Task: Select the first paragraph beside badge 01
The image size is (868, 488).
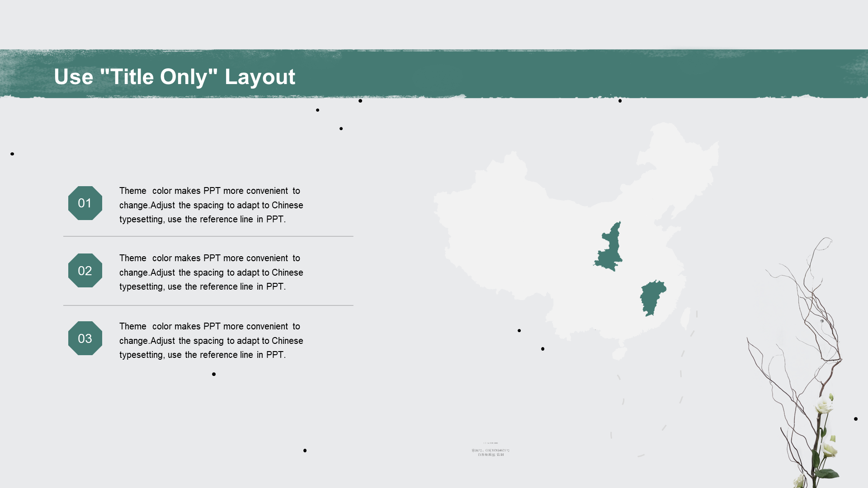Action: [211, 205]
